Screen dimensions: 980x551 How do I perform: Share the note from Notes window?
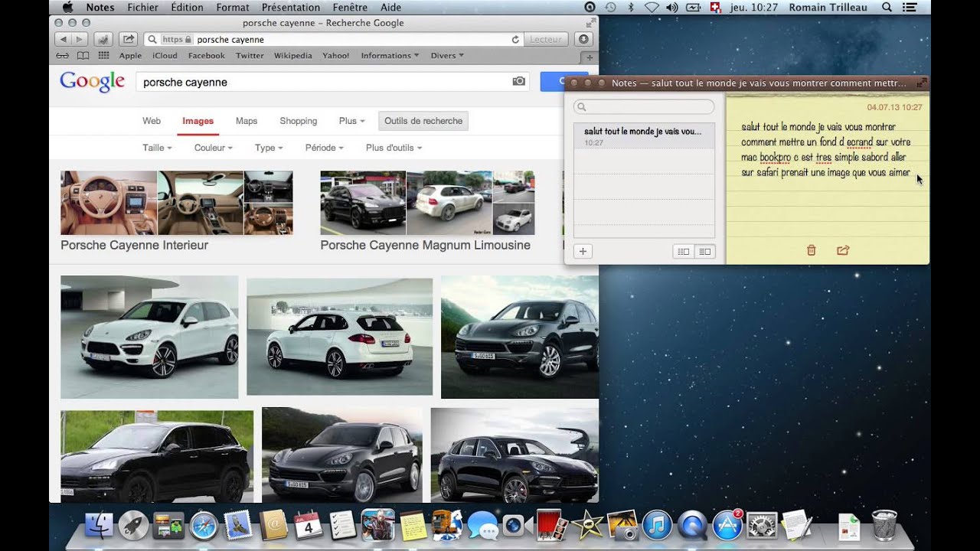pos(843,250)
